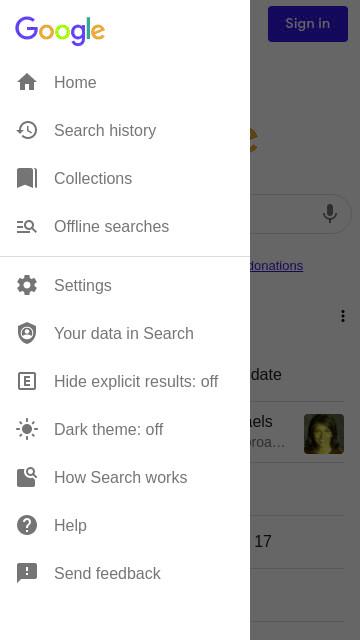The image size is (360, 640).
Task: Select the Collections menu entry
Action: [x=125, y=178]
